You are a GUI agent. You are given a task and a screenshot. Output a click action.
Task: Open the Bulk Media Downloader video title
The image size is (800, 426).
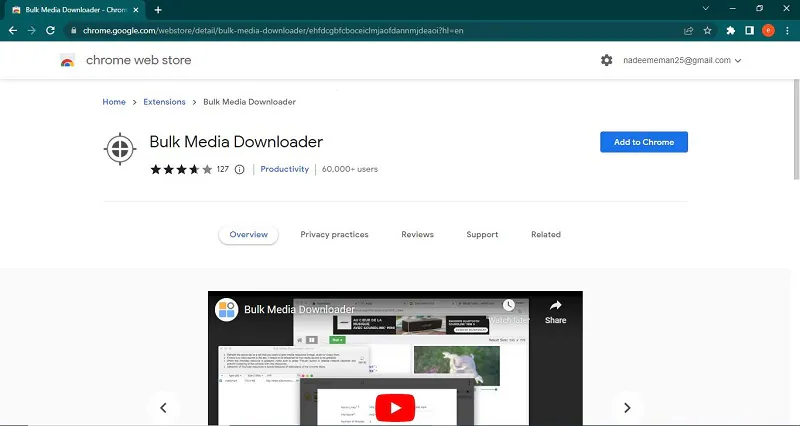click(x=299, y=310)
